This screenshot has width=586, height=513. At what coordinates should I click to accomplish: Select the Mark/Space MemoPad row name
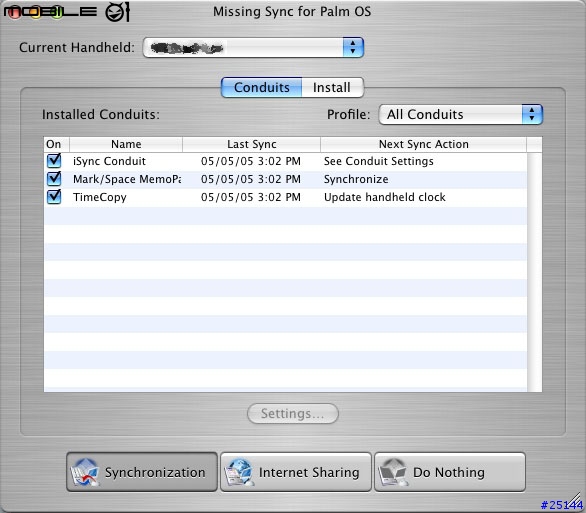(x=127, y=179)
